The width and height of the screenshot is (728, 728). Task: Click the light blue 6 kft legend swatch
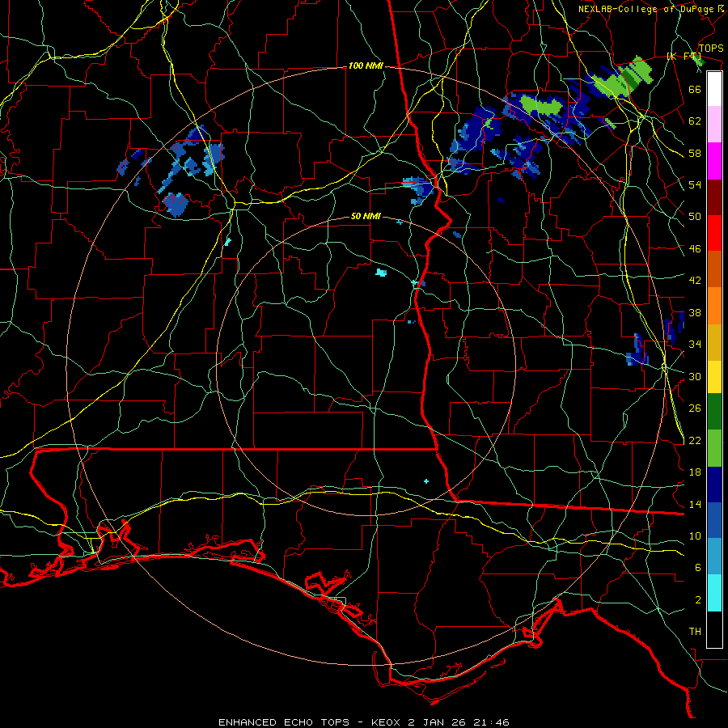pos(714,556)
